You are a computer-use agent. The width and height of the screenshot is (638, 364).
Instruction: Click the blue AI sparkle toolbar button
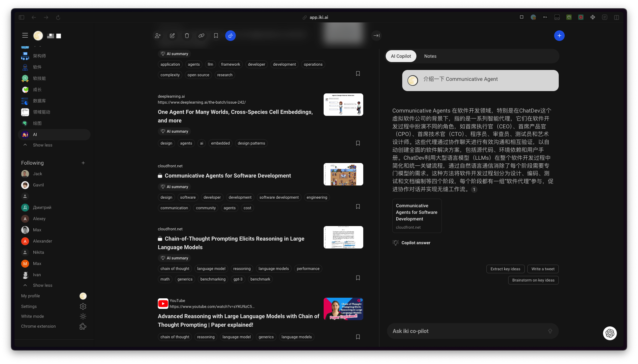coord(230,36)
